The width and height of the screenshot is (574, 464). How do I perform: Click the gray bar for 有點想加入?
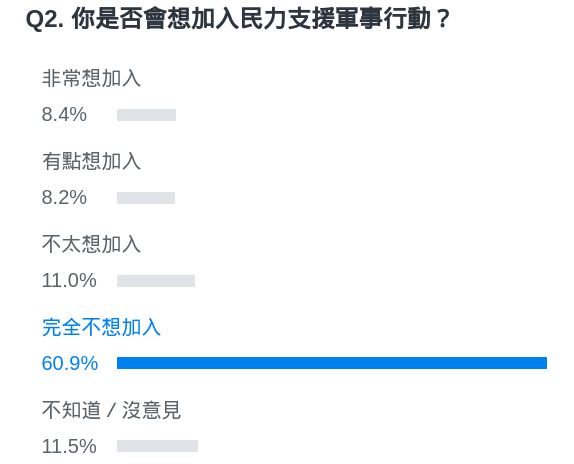[x=146, y=198]
